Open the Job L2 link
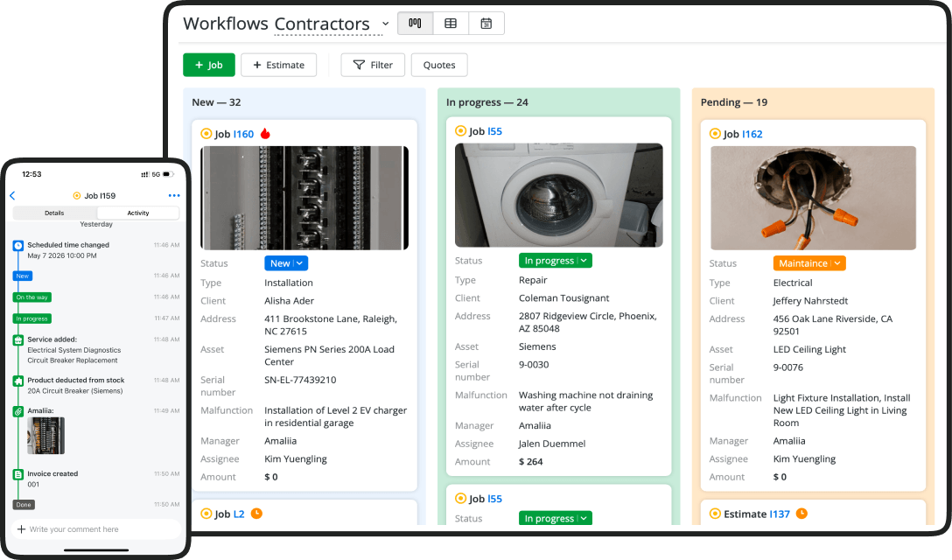952x560 pixels. [x=239, y=514]
